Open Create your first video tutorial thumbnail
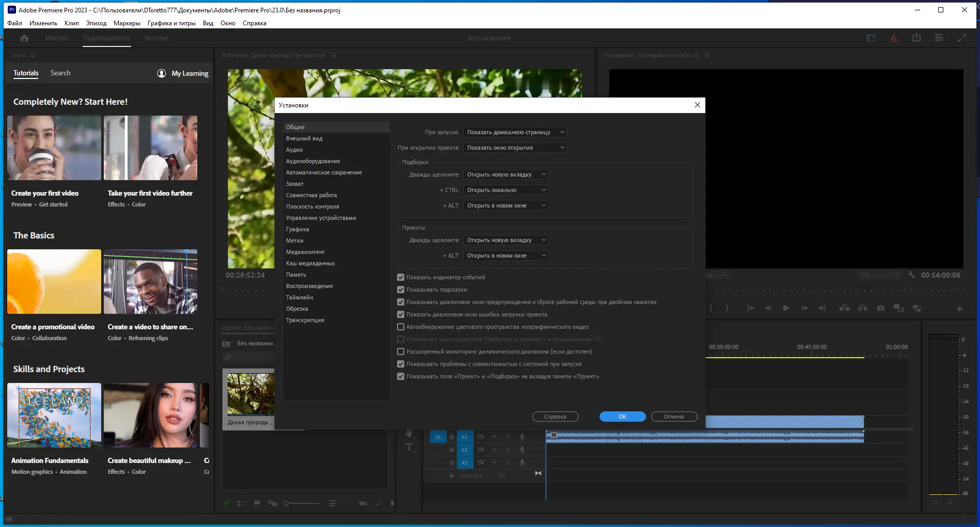The height and width of the screenshot is (527, 980). (54, 148)
